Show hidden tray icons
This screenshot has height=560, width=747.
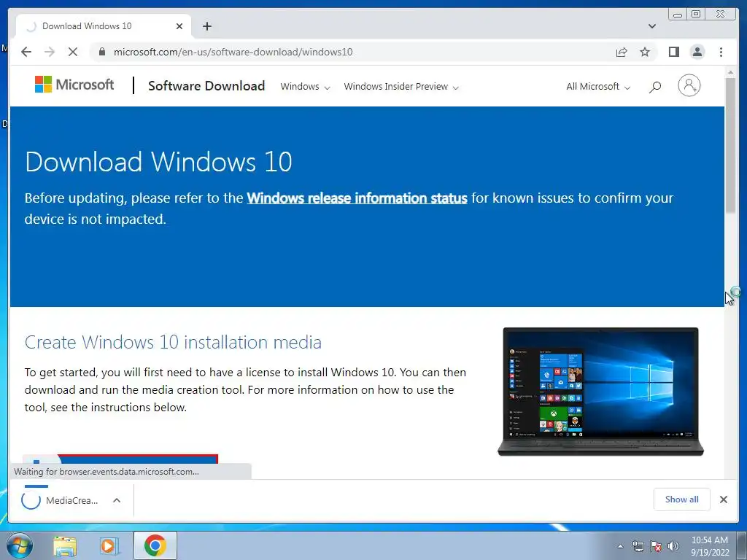tap(620, 546)
